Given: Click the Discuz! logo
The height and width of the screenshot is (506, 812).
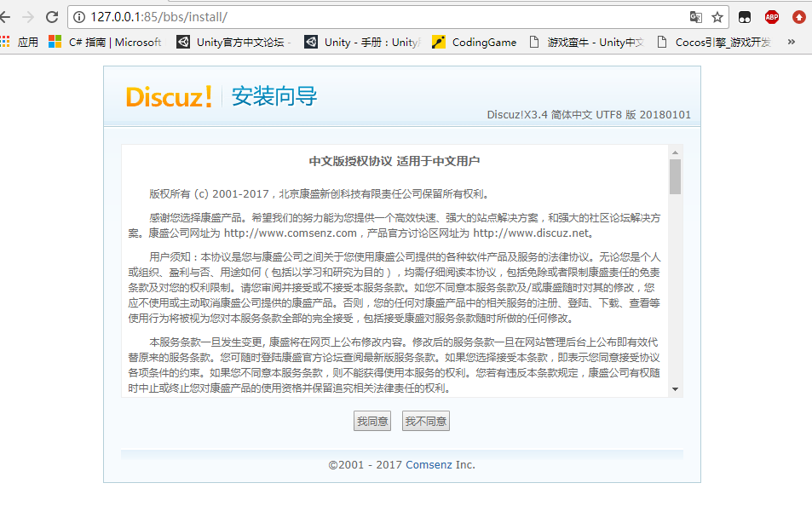Looking at the screenshot, I should click(168, 96).
